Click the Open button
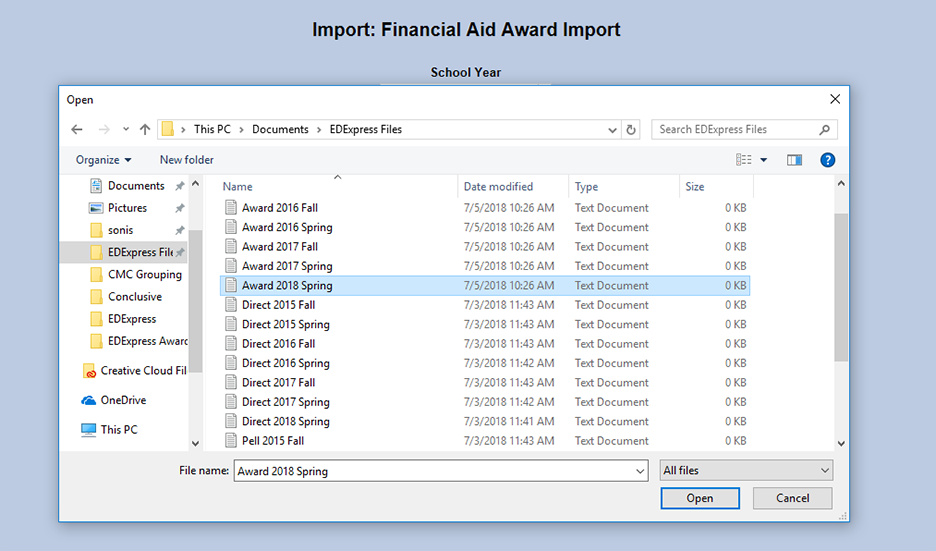The height and width of the screenshot is (551, 936). [x=700, y=498]
